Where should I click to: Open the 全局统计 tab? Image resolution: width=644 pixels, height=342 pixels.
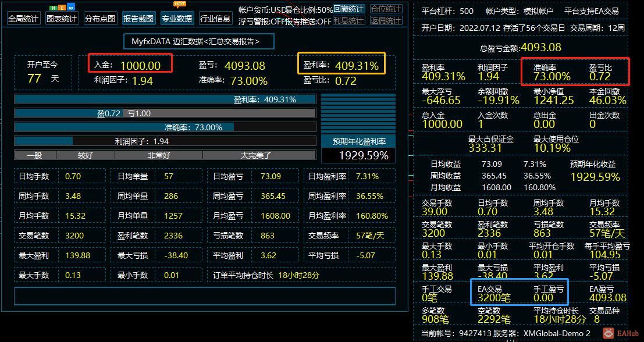point(24,19)
